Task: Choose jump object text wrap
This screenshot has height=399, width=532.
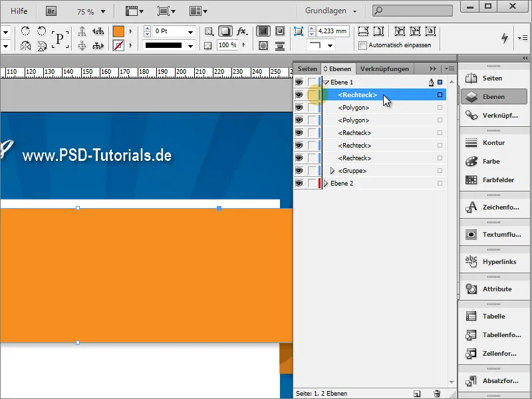Action: click(x=280, y=45)
